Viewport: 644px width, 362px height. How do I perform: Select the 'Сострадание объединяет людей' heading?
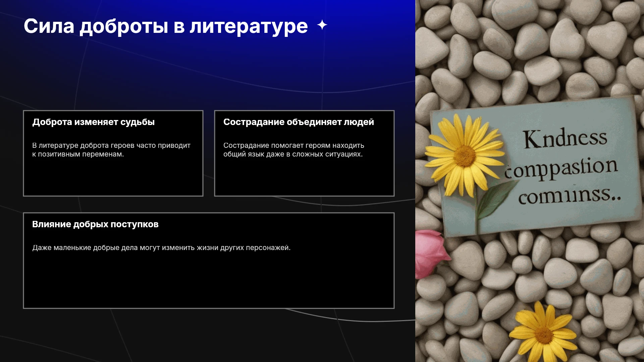(299, 122)
